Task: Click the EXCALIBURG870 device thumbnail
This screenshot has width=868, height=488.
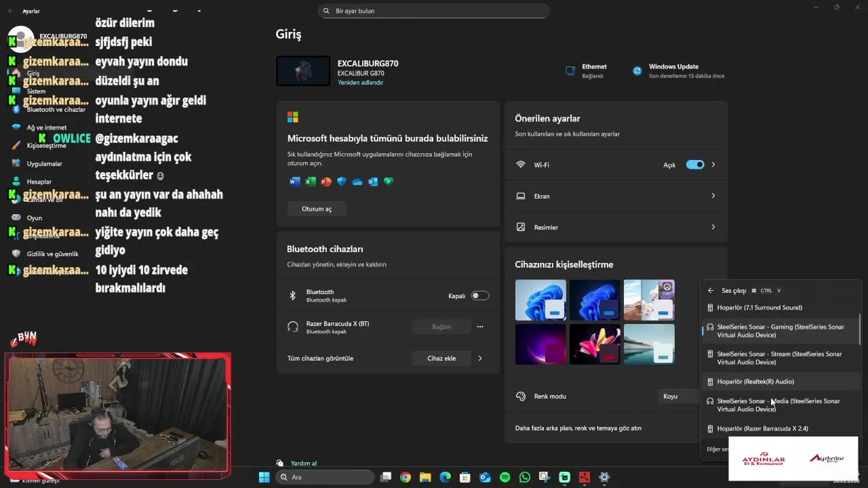Action: (x=303, y=71)
